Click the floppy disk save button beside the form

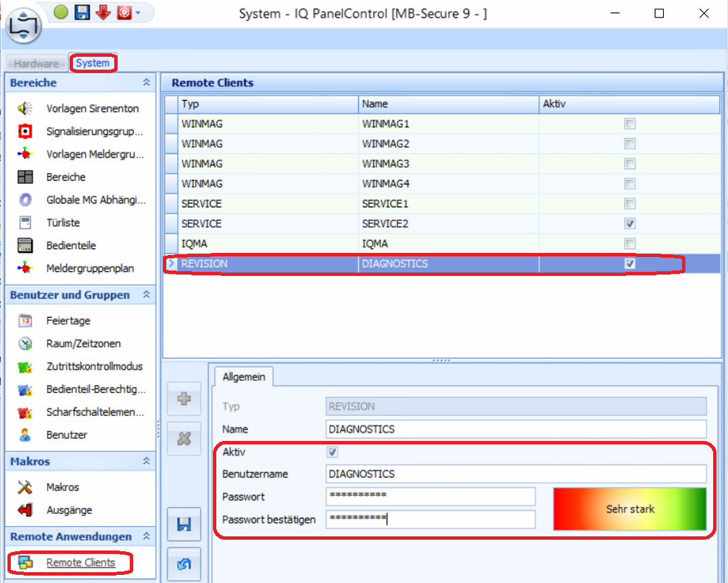point(184,524)
